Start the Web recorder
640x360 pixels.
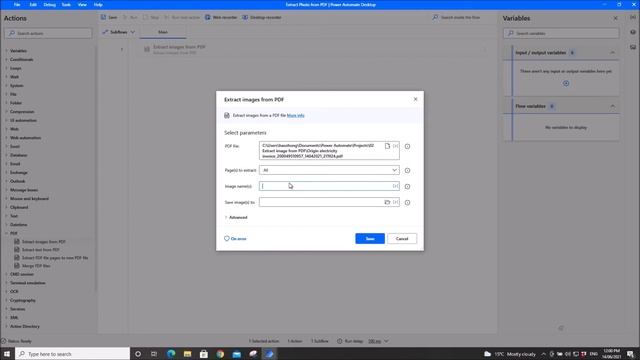pos(221,18)
